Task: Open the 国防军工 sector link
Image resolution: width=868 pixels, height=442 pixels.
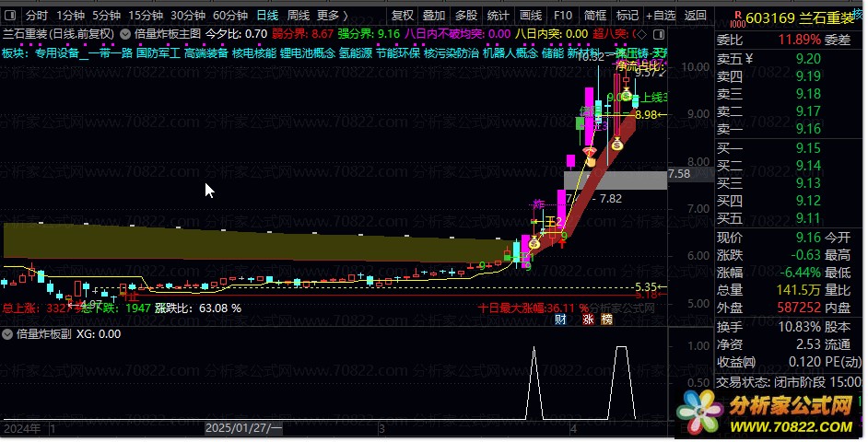Action: [158, 53]
